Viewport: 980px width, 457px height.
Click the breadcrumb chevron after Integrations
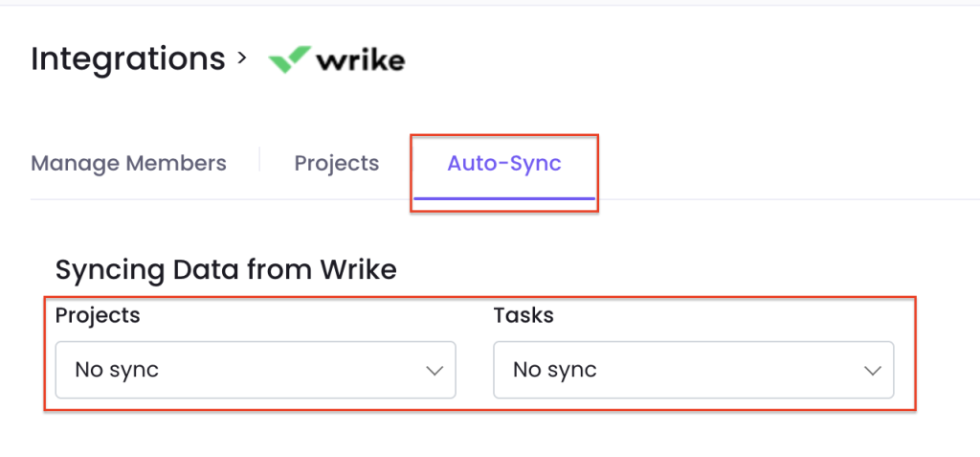pos(242,58)
